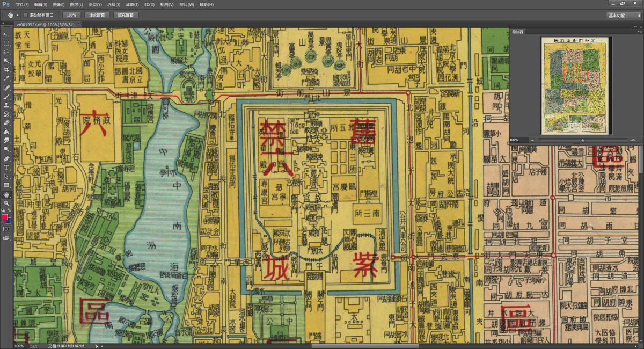
Task: Select the Smudge tool
Action: coord(6,140)
